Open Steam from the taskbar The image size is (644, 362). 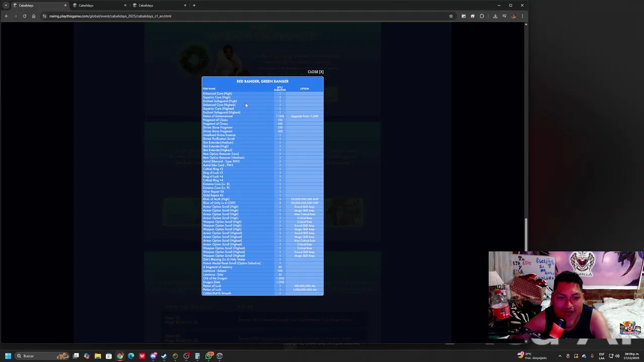(164, 356)
